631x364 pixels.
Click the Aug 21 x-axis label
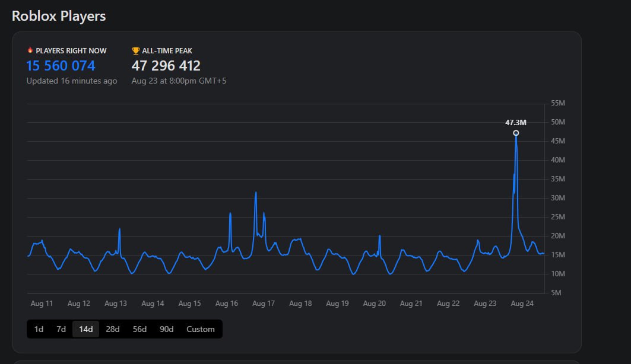pyautogui.click(x=411, y=304)
